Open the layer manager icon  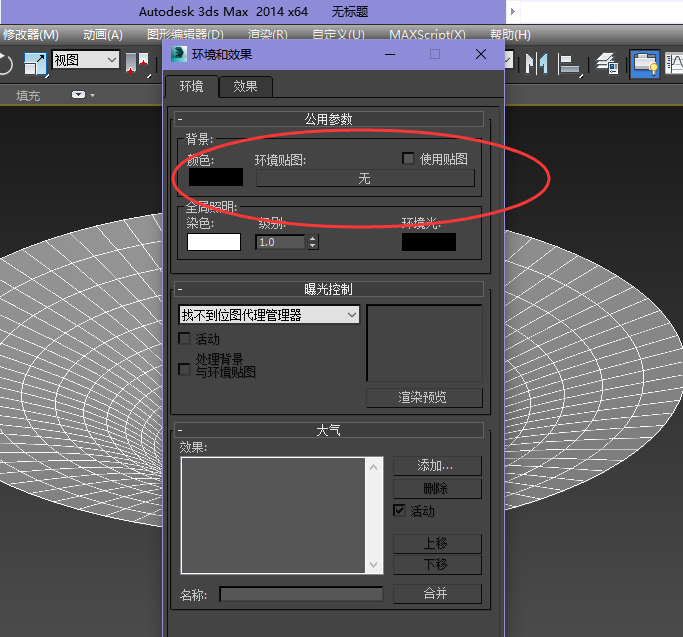(607, 64)
